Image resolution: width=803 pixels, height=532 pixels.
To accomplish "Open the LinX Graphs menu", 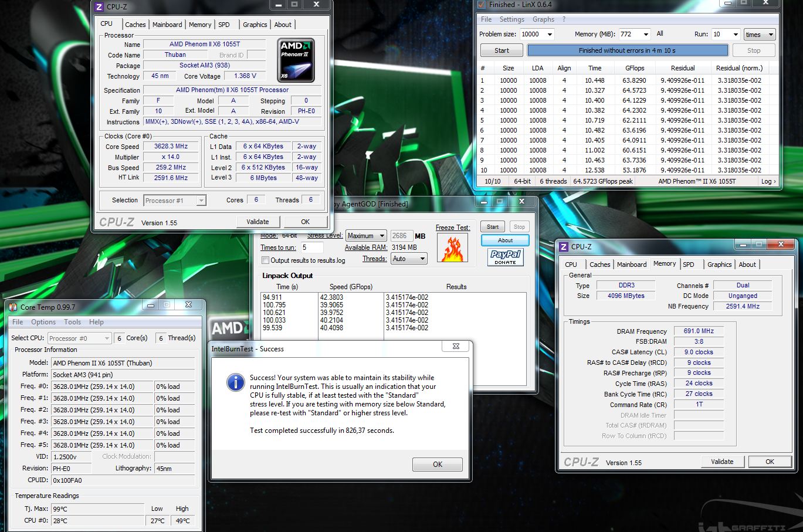I will pos(543,19).
